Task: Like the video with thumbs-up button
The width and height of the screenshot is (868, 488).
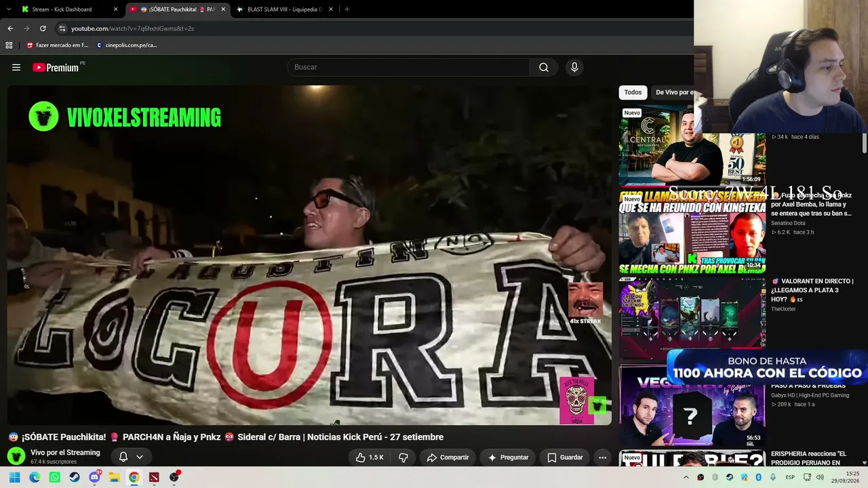Action: (x=370, y=457)
